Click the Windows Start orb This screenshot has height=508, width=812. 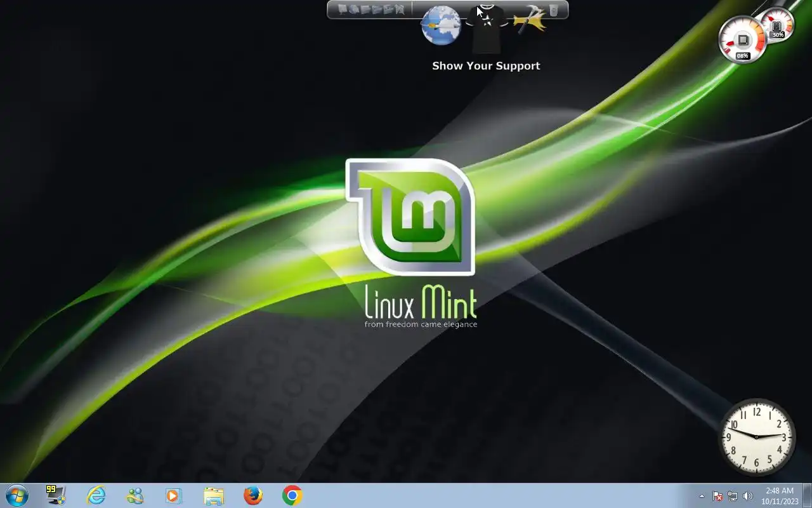click(x=16, y=495)
